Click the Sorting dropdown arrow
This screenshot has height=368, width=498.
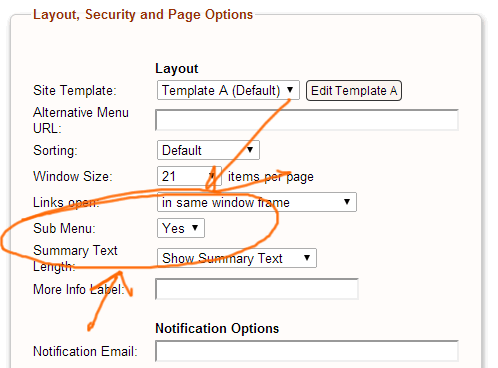[x=250, y=150]
